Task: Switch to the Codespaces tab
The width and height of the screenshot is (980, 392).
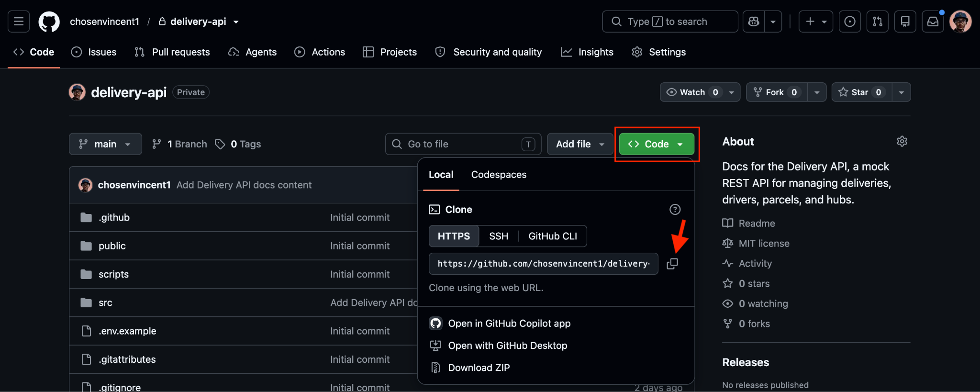Action: click(x=499, y=175)
